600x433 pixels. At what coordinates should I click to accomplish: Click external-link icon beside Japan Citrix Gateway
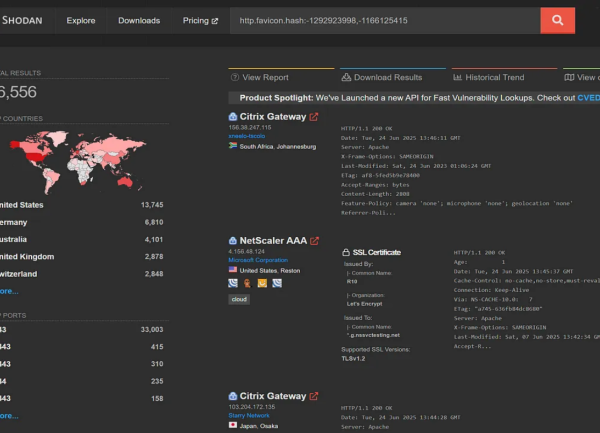(x=313, y=396)
